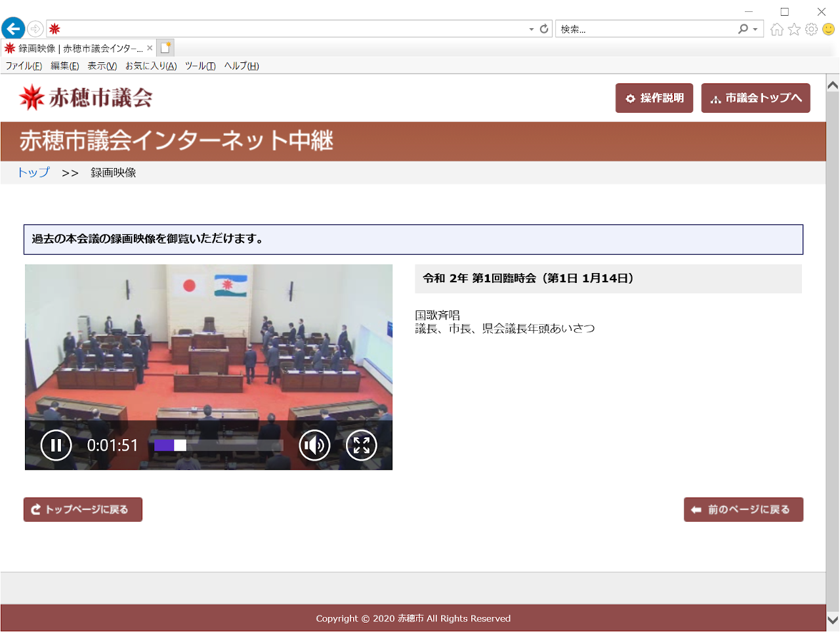840x632 pixels.
Task: Open the ファイル(F) menu
Action: pyautogui.click(x=24, y=66)
